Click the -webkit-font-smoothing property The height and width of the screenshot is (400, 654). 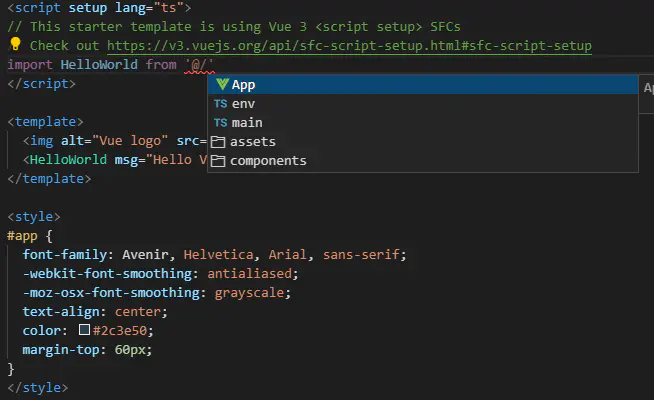click(x=107, y=274)
